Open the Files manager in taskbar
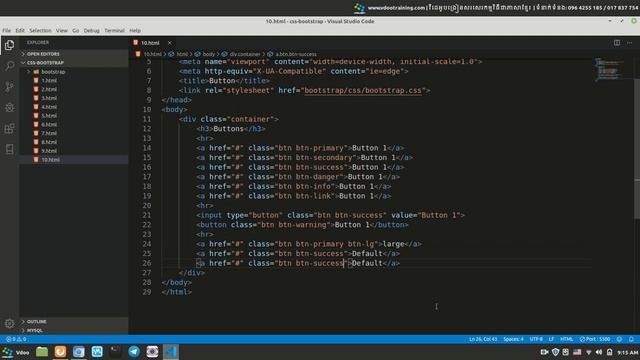This screenshot has height=360, width=640. coord(42,352)
